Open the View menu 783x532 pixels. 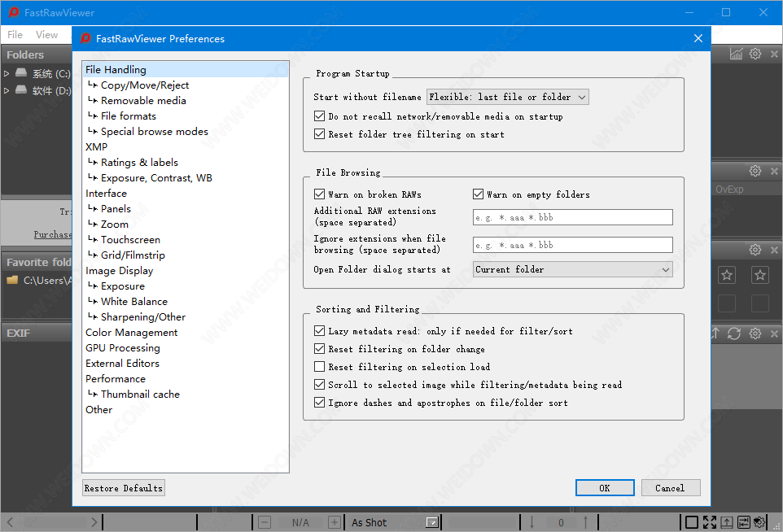[46, 35]
